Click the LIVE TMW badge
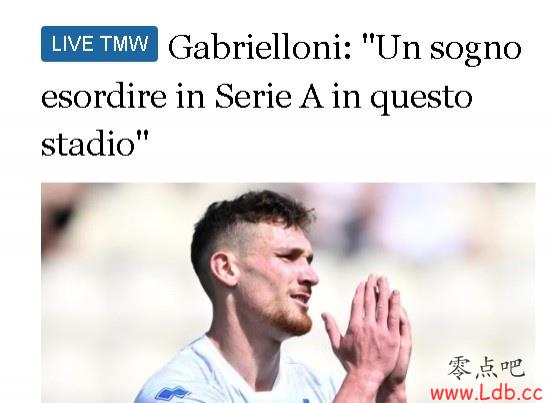 click(99, 44)
